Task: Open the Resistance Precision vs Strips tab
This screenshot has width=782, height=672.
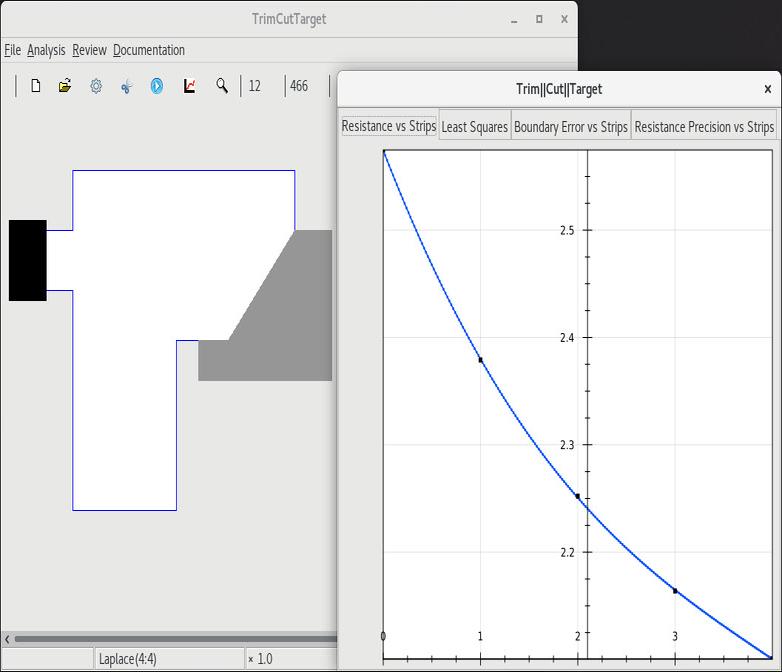Action: (704, 127)
